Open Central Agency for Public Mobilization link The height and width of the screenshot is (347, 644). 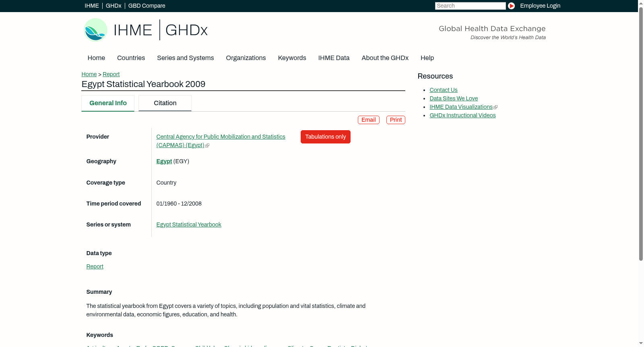221,141
